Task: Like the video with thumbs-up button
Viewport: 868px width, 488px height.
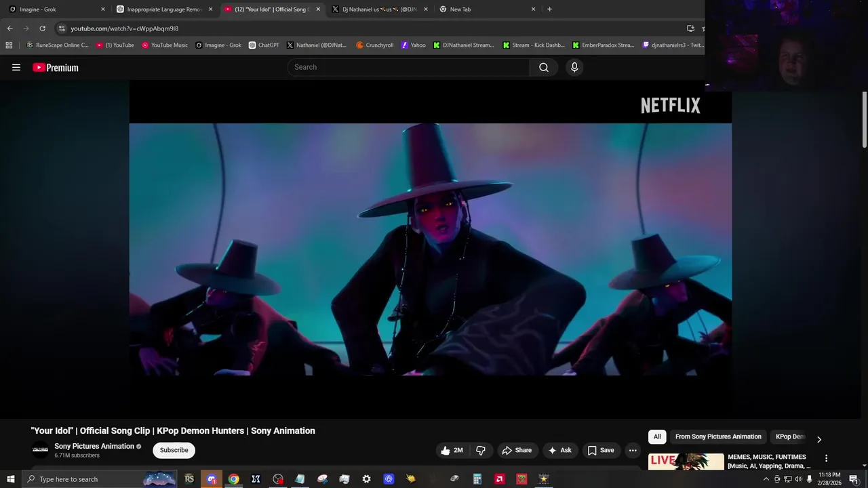Action: pos(452,450)
